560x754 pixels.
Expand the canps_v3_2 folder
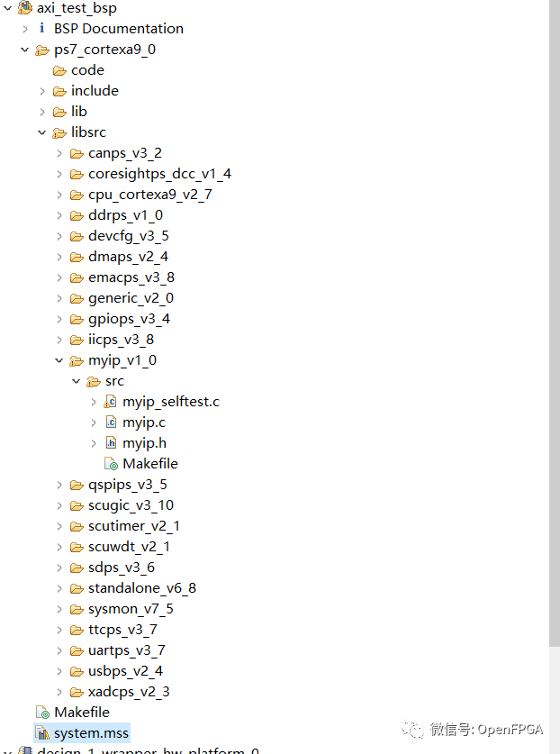pyautogui.click(x=59, y=153)
